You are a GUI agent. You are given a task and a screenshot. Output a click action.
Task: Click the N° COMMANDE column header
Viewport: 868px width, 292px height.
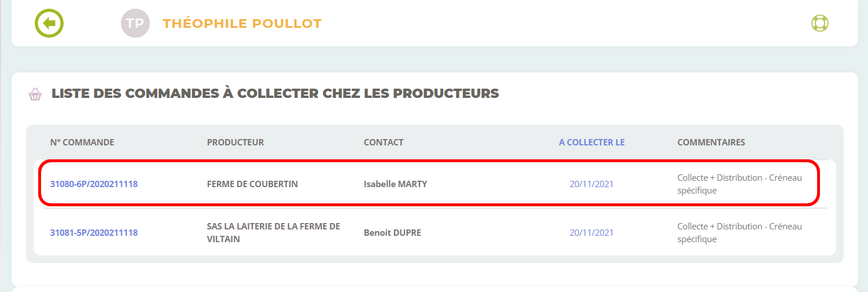82,143
